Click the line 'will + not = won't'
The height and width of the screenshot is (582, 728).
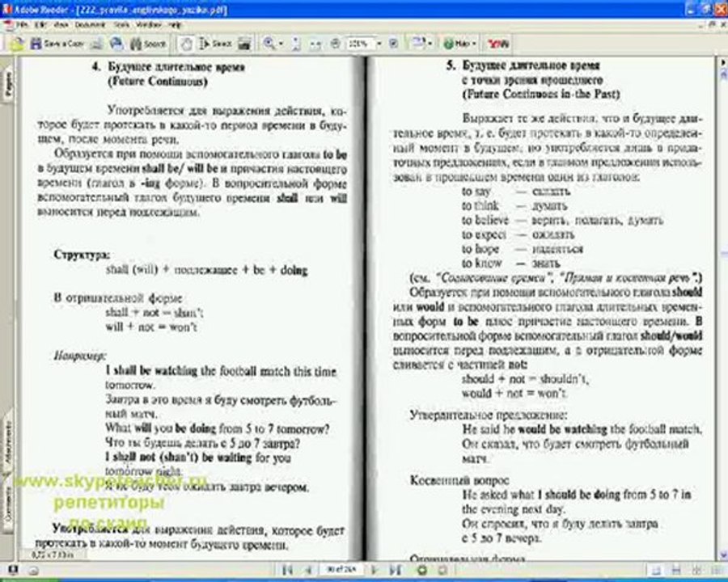click(151, 327)
